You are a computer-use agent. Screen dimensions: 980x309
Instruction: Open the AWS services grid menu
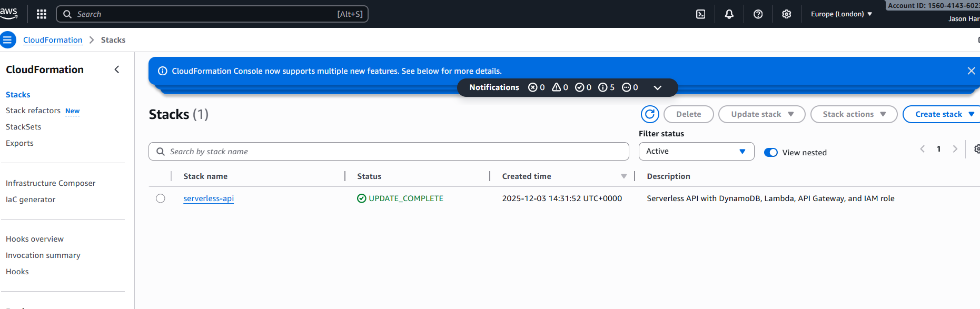[42, 14]
